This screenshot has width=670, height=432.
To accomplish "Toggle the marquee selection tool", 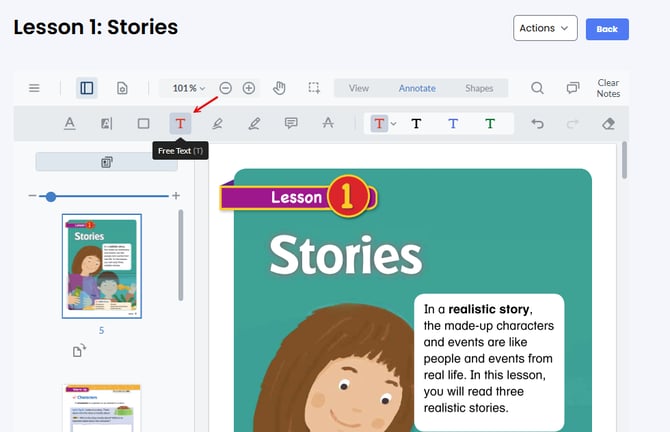I will (314, 88).
